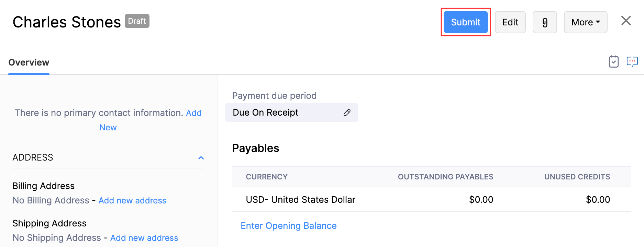Click the pencil icon beside Due On Receipt
Screen dimensions: 644x247
347,113
